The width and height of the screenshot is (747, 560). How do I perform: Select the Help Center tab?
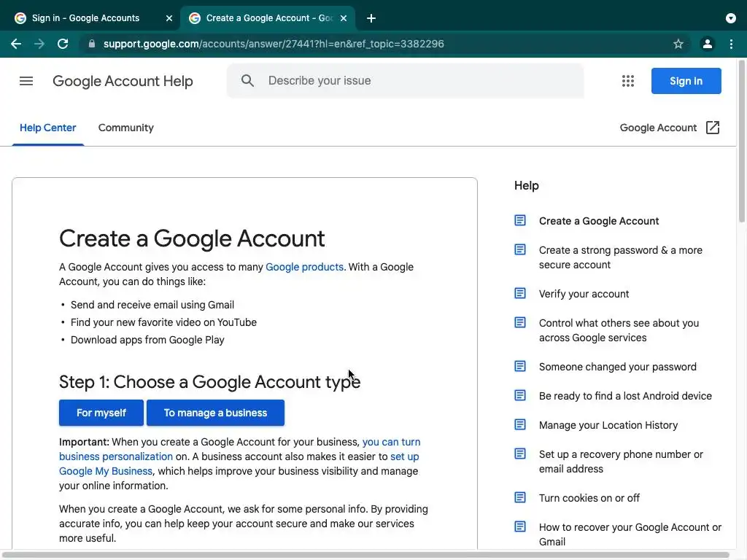tap(47, 128)
